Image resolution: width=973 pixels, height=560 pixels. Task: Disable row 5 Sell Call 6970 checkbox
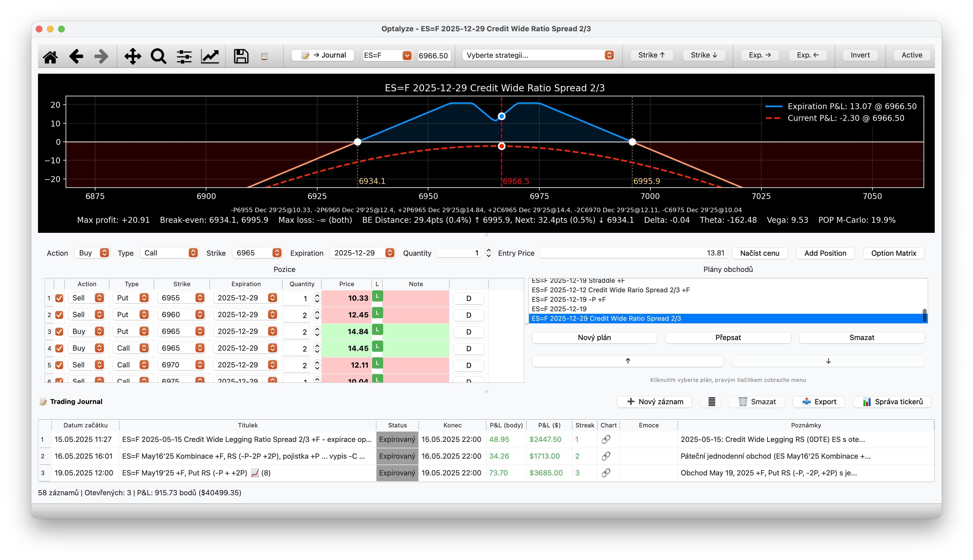coord(59,365)
